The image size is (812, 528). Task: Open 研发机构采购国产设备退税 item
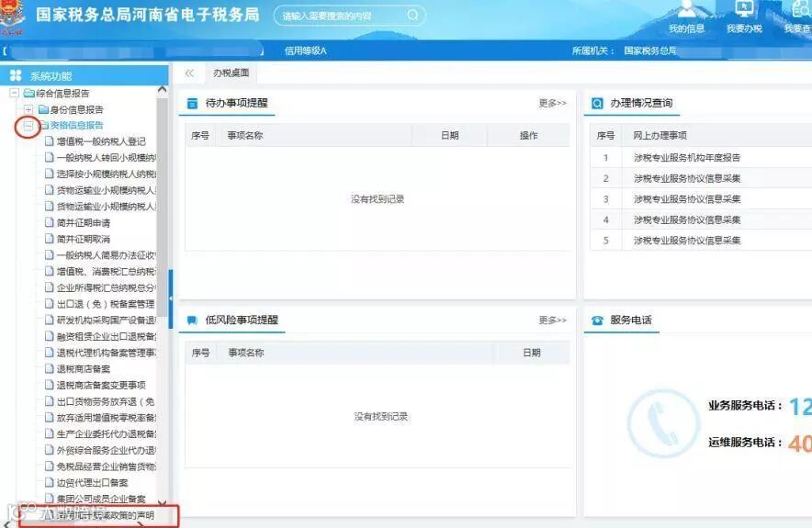click(x=107, y=320)
